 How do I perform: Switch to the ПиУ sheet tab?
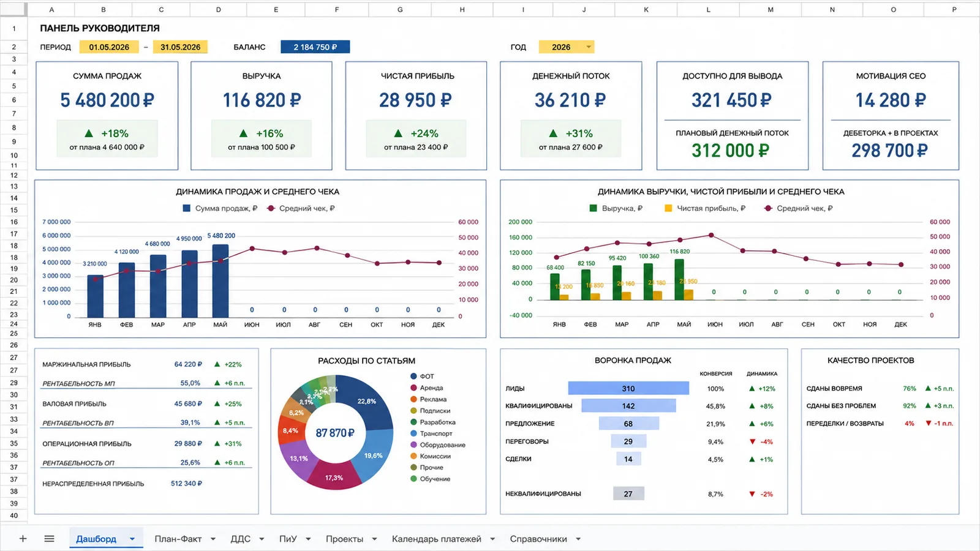(288, 539)
